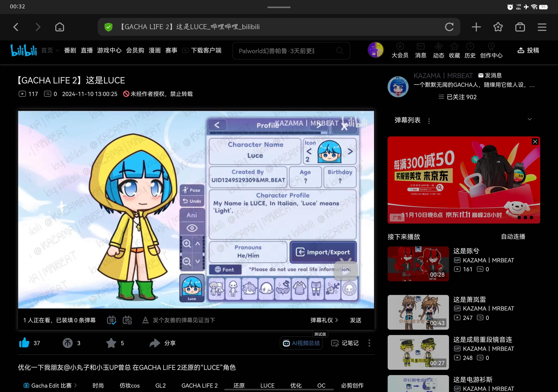
Task: Open the 会员购 nav item
Action: coord(135,50)
